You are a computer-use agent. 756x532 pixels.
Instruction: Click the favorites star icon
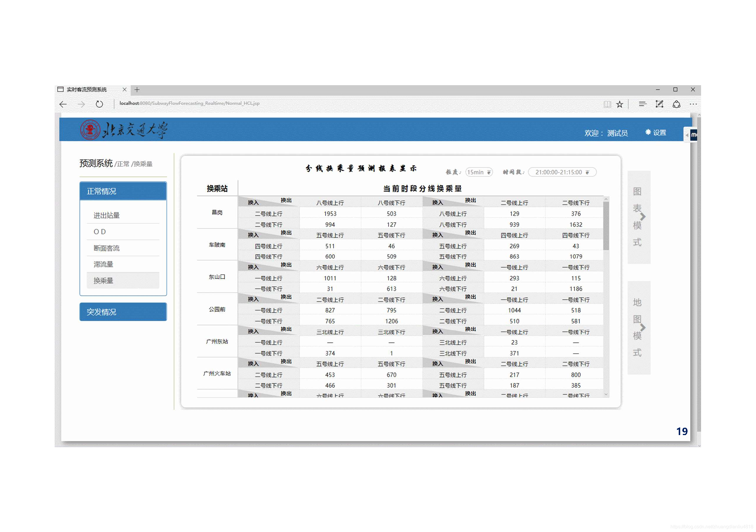point(620,105)
